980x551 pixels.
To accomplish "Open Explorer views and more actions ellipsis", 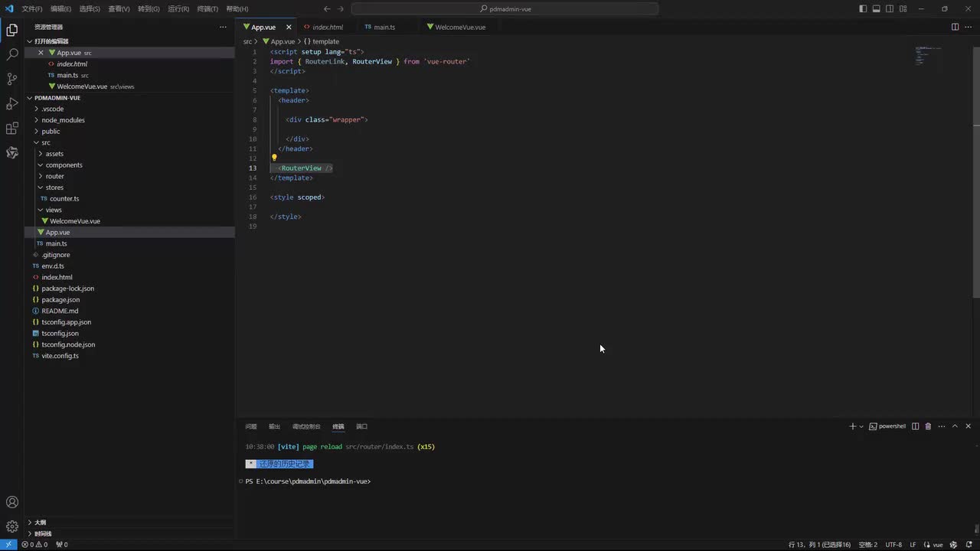I will pyautogui.click(x=223, y=27).
